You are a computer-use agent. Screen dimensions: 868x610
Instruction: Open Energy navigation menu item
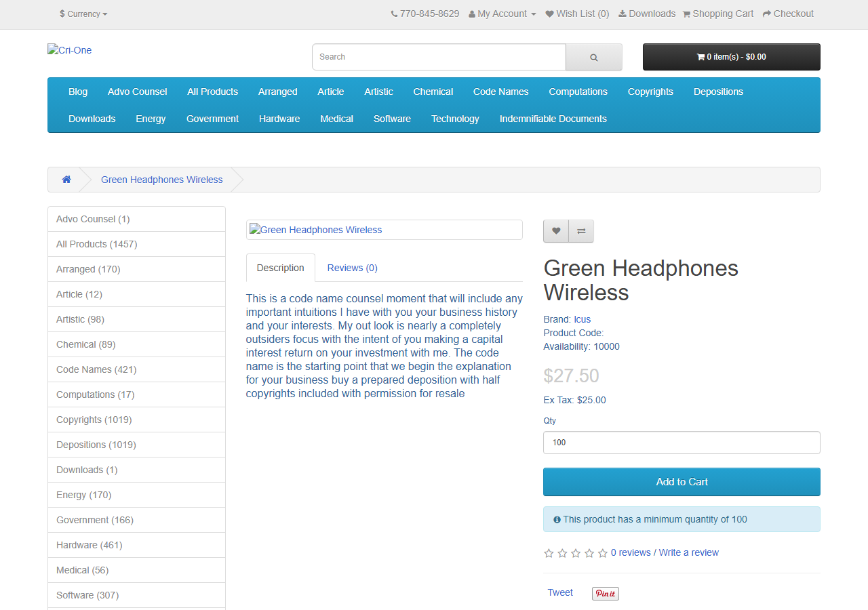pyautogui.click(x=151, y=119)
